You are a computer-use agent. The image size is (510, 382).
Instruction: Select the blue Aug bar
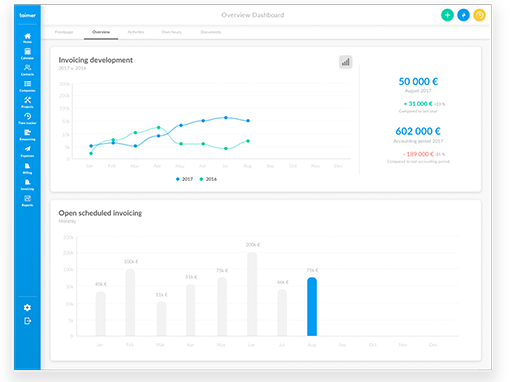(x=312, y=306)
